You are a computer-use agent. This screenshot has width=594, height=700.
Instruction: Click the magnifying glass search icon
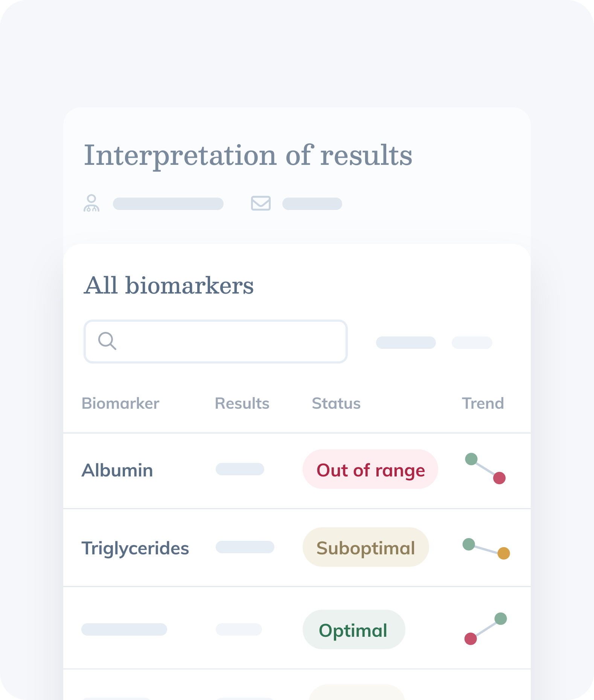(x=107, y=341)
